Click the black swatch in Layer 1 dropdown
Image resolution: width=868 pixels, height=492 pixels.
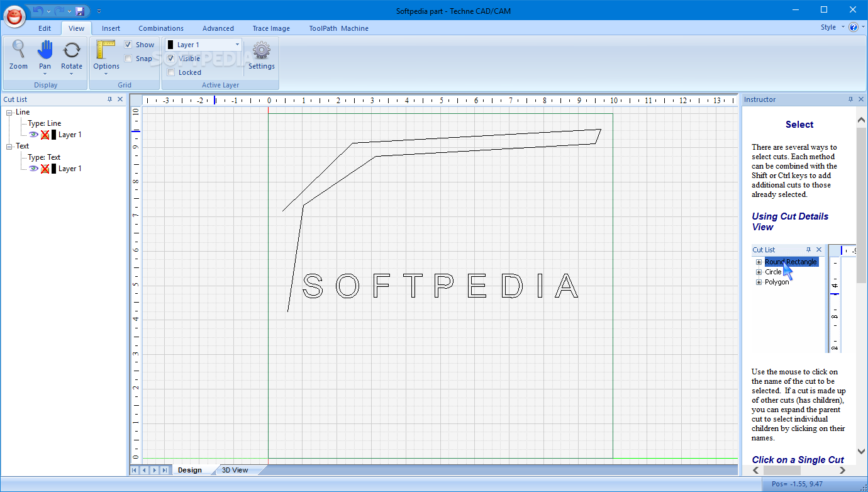[170, 45]
